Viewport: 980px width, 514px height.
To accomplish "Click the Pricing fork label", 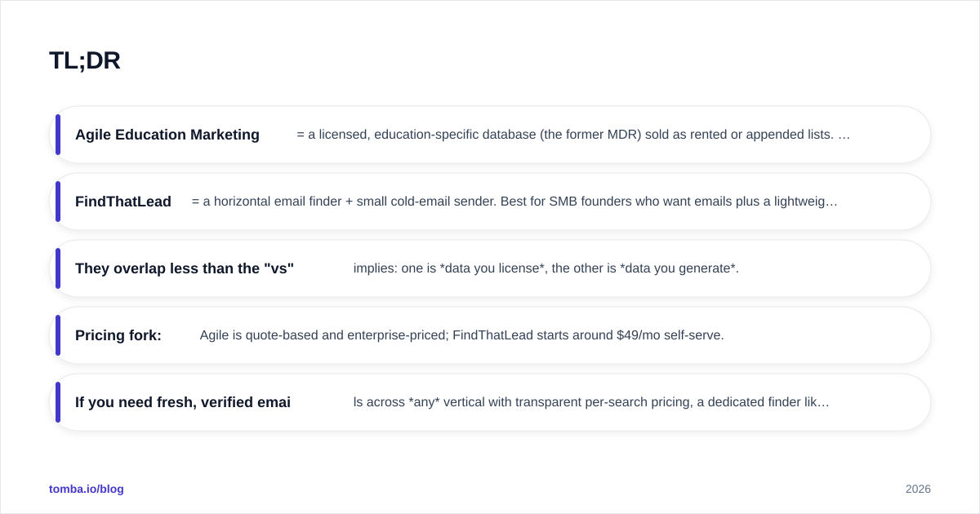I will [x=118, y=335].
